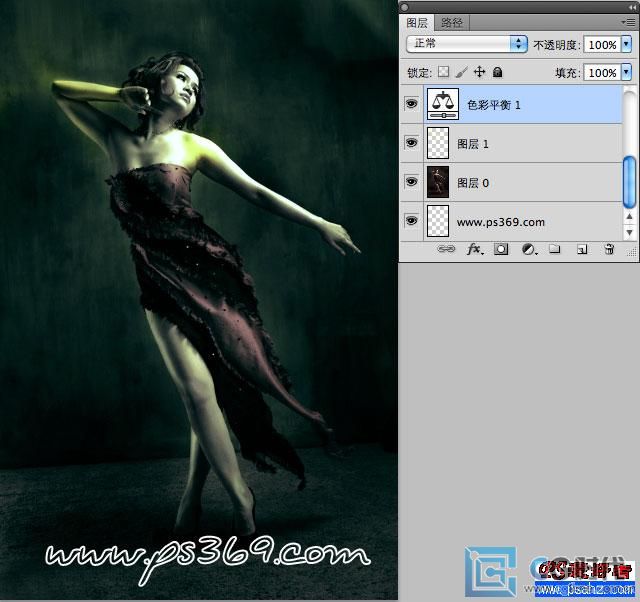The width and height of the screenshot is (640, 602).
Task: Switch to the 路径 tab
Action: coord(452,22)
